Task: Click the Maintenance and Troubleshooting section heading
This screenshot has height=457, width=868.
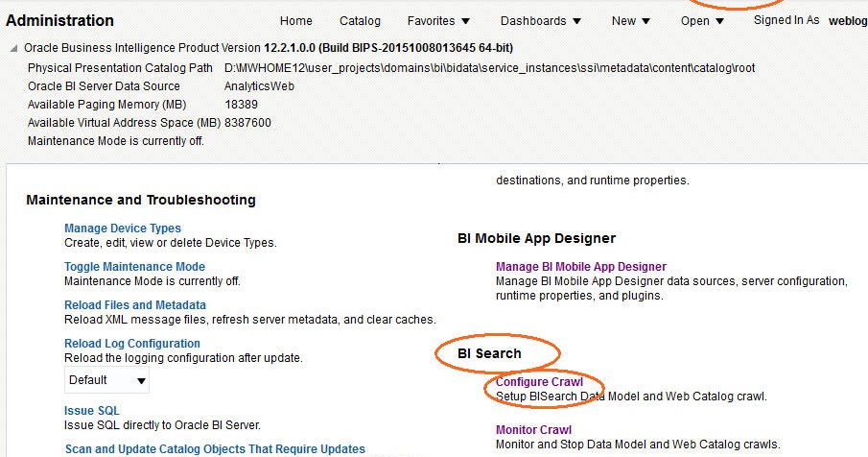Action: pyautogui.click(x=141, y=201)
